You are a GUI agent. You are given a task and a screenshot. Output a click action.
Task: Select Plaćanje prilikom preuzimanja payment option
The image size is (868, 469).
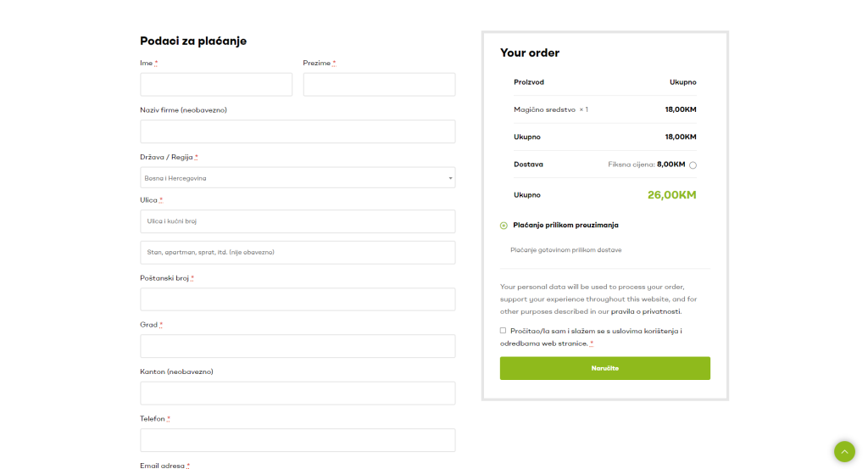504,226
